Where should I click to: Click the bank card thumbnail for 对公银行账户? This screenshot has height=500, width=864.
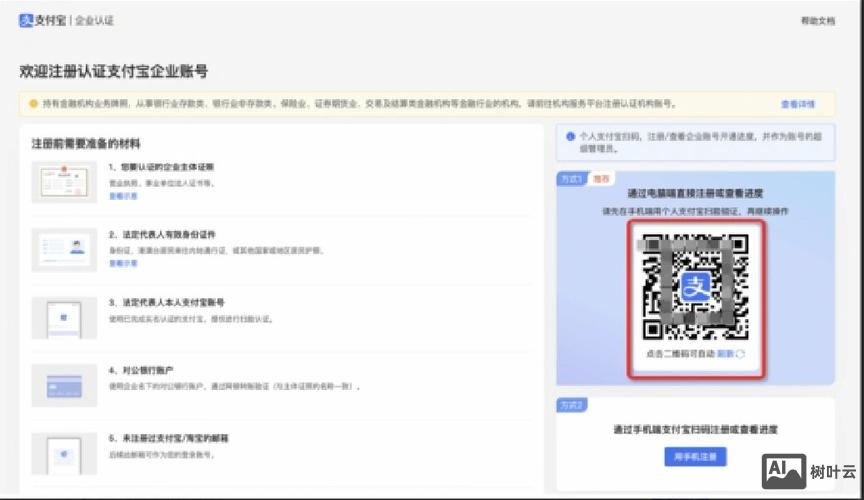[x=64, y=385]
